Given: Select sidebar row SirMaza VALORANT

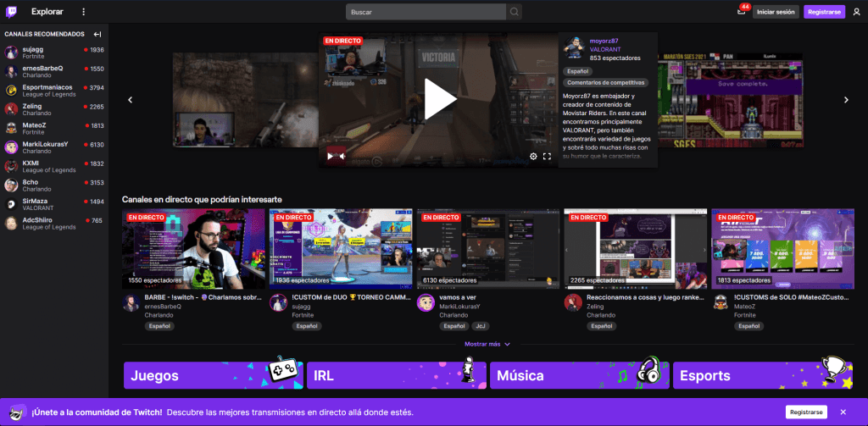Looking at the screenshot, I should (54, 204).
